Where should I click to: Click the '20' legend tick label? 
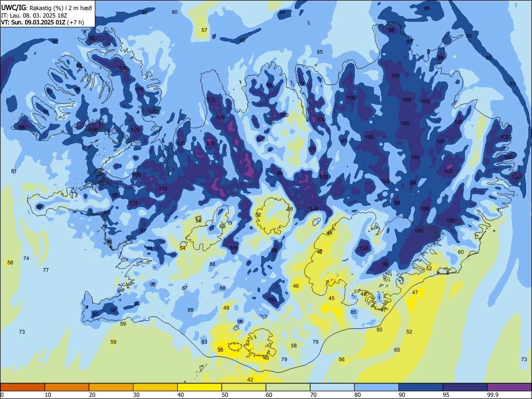(92, 395)
